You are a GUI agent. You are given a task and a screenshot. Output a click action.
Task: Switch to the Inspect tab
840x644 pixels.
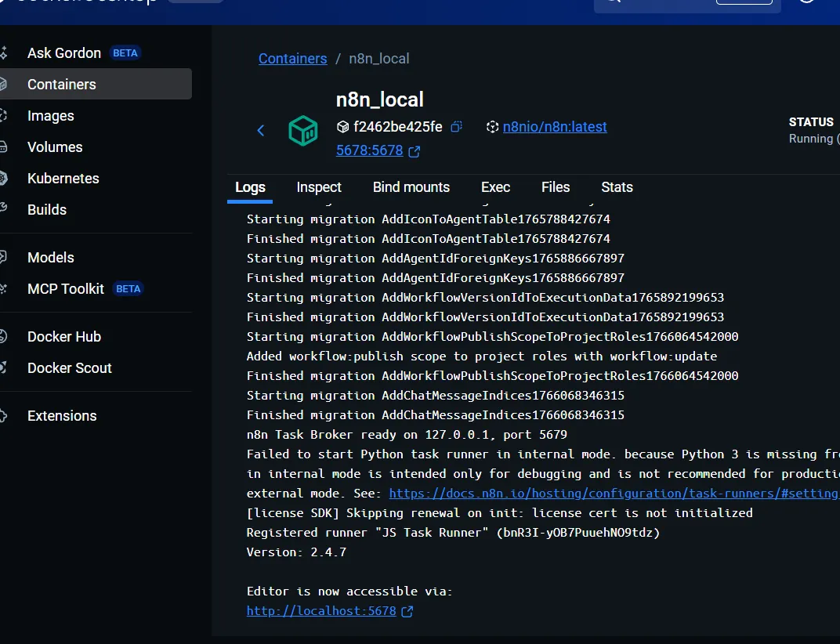(319, 187)
